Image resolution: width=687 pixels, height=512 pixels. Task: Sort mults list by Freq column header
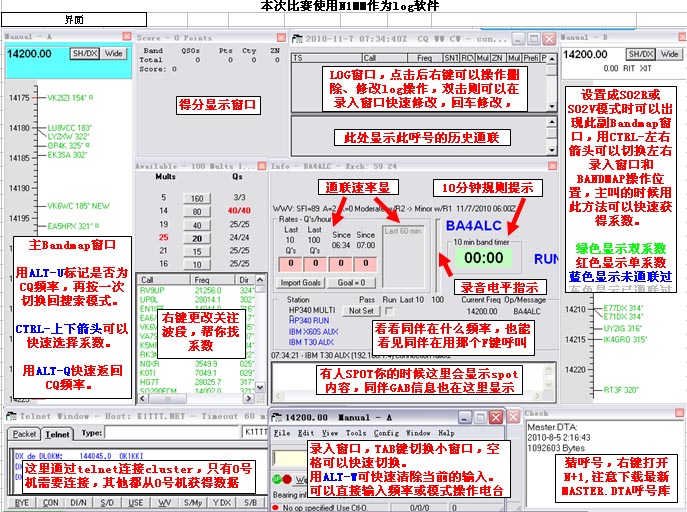(212, 279)
